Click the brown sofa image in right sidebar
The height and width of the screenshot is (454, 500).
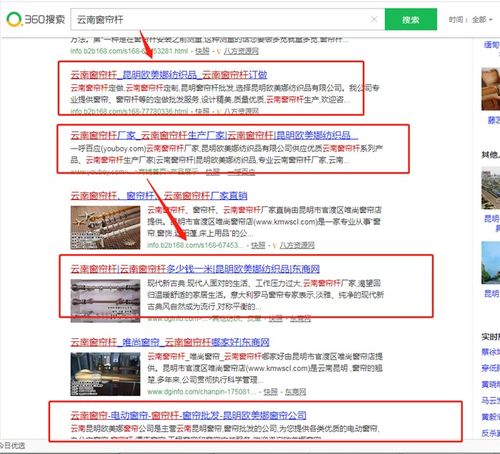point(490,89)
